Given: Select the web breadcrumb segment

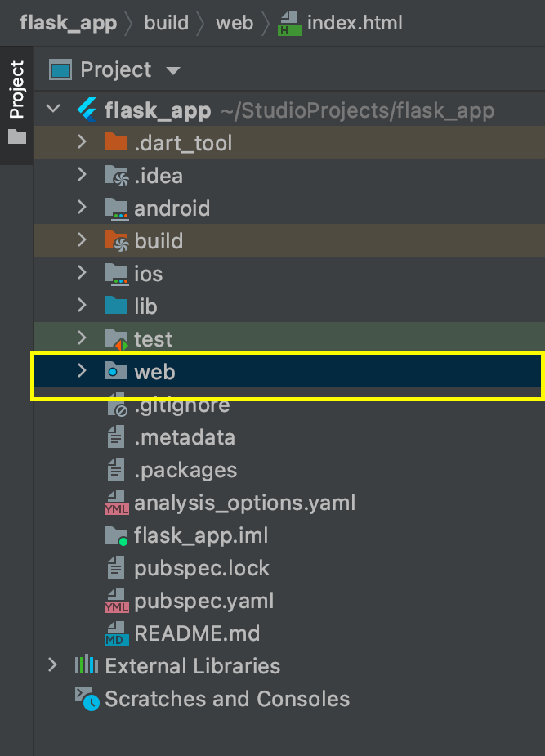Looking at the screenshot, I should pyautogui.click(x=235, y=23).
